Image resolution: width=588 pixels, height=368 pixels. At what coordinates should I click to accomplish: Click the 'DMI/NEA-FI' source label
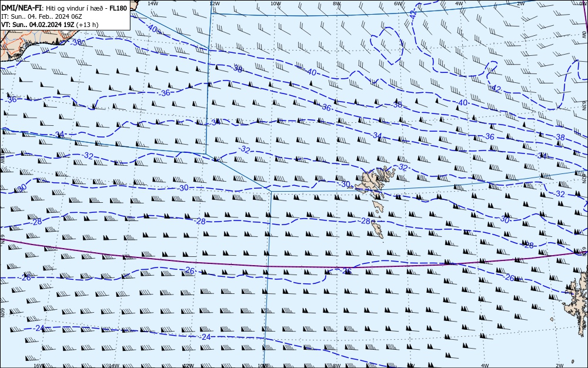[22, 8]
